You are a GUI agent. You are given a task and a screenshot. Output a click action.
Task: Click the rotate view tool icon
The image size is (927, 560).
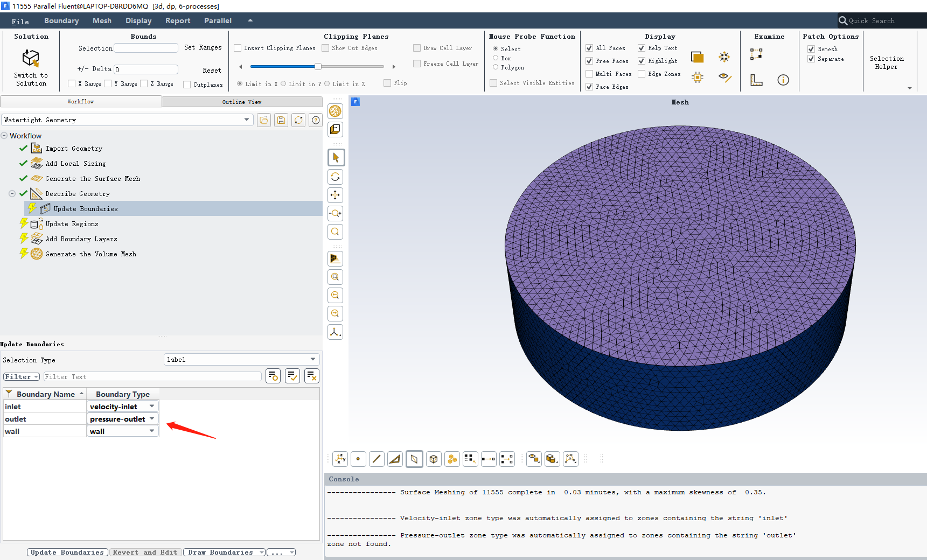[336, 177]
